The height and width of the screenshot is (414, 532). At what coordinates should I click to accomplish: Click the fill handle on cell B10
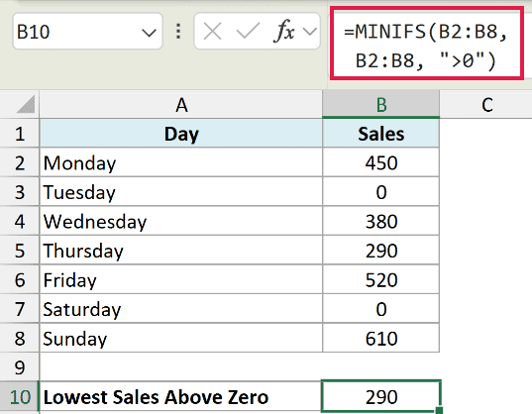coord(439,410)
